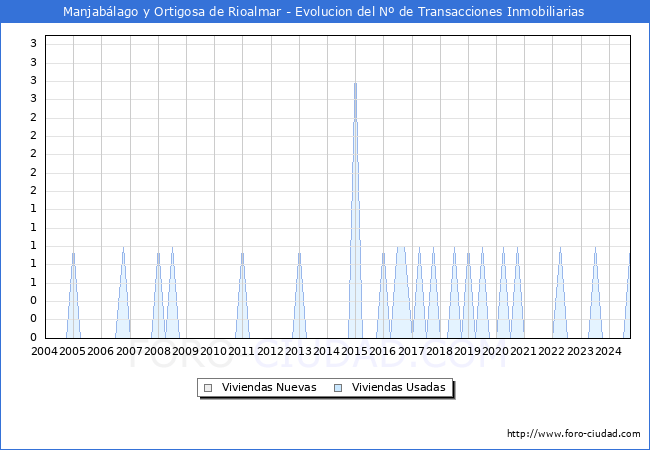This screenshot has height=450, width=650.
Task: Click the 2007 x-axis label
Action: tap(129, 351)
